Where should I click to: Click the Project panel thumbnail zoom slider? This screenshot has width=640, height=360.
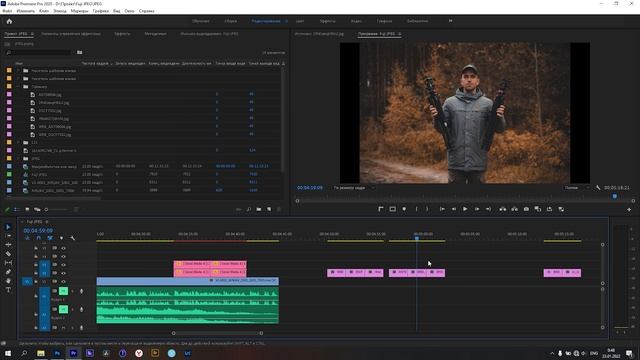click(x=56, y=209)
